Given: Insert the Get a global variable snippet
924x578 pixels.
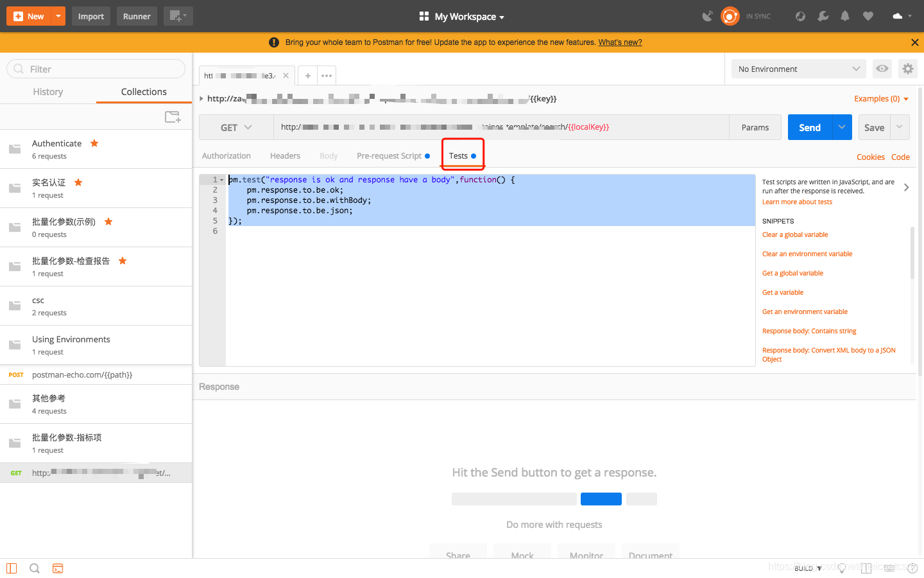Looking at the screenshot, I should [792, 273].
